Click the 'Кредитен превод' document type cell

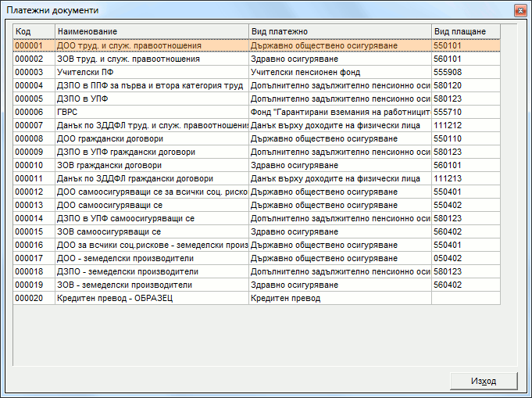point(340,298)
